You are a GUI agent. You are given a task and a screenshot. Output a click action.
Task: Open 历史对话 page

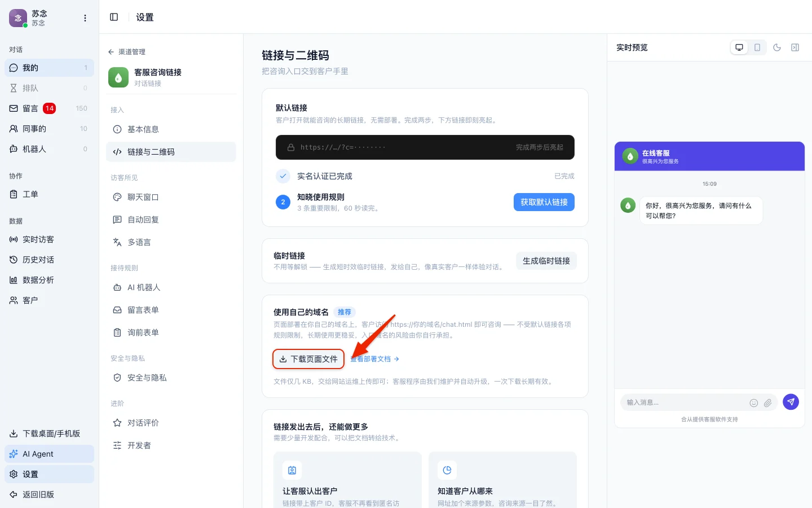(49, 260)
